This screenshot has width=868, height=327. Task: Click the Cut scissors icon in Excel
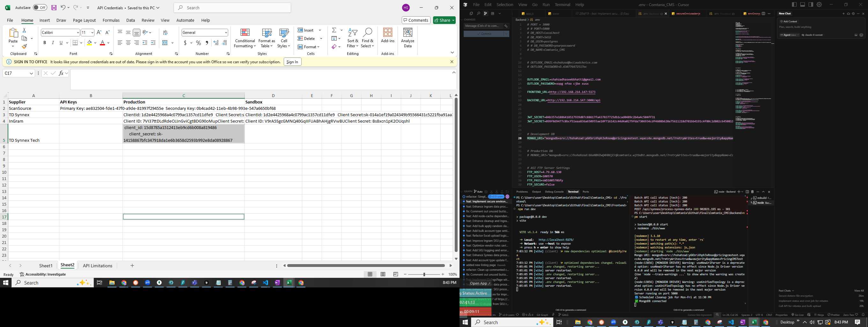point(24,30)
